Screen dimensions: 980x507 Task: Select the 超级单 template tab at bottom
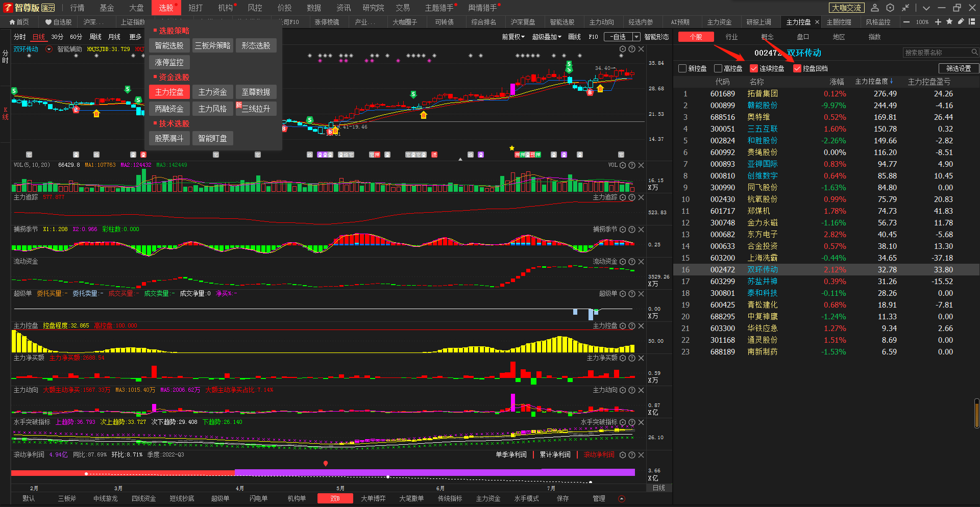click(x=220, y=499)
